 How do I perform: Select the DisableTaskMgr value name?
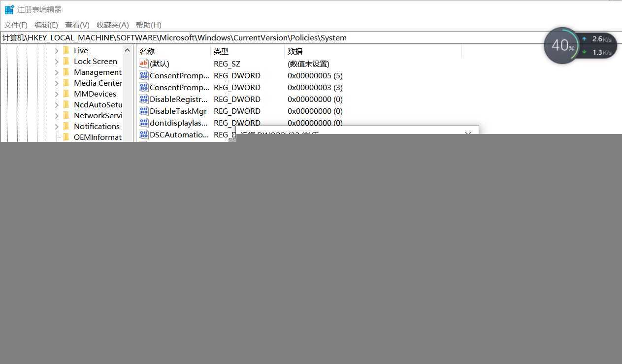178,111
